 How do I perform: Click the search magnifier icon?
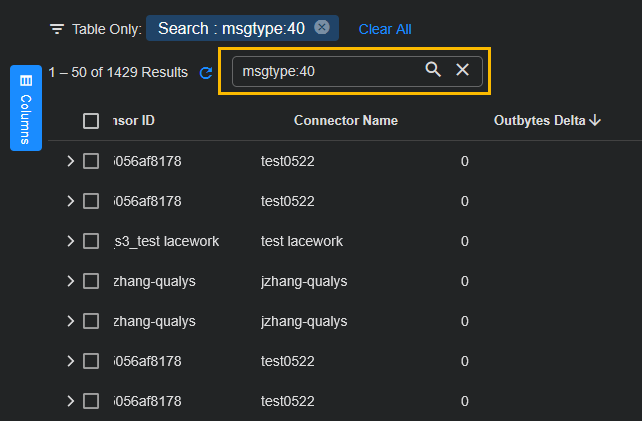click(x=433, y=70)
